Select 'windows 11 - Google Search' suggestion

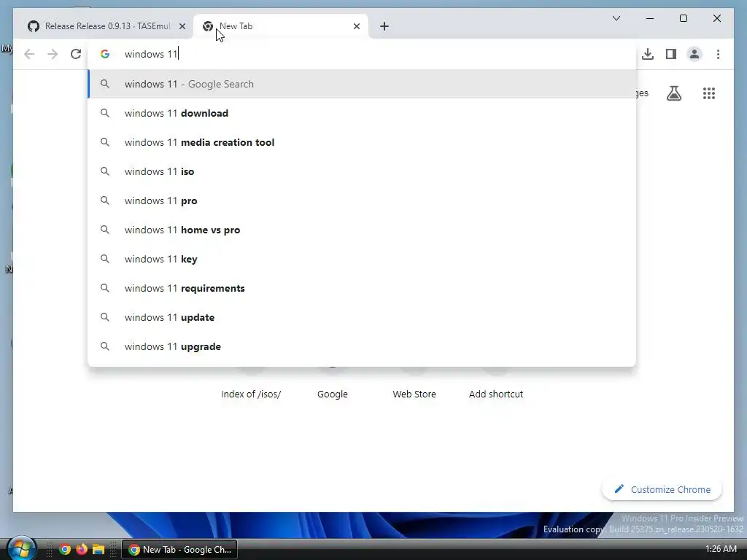coord(362,85)
